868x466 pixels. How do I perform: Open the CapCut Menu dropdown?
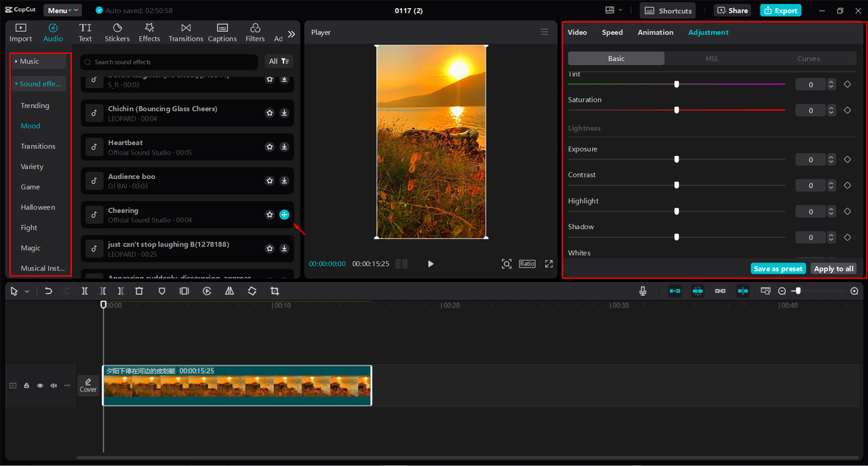62,10
